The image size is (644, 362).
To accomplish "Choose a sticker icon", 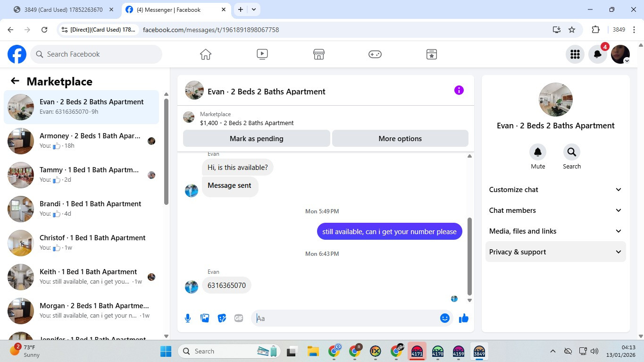I will [x=222, y=318].
